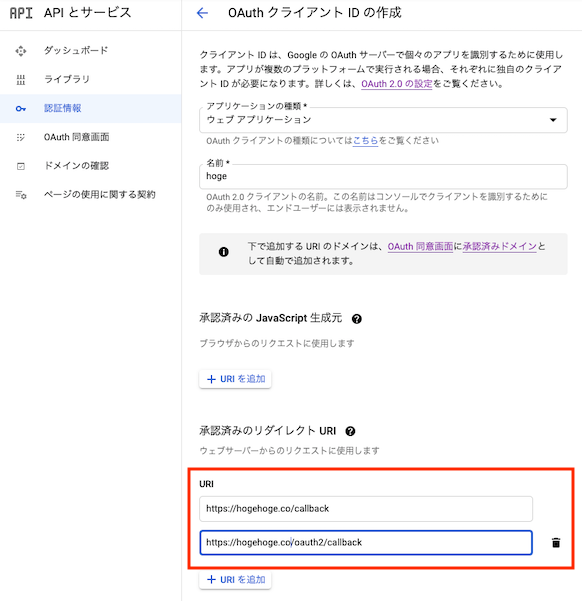Click the ドメインの確認 checkbox icon
The image size is (582, 601).
click(x=21, y=166)
